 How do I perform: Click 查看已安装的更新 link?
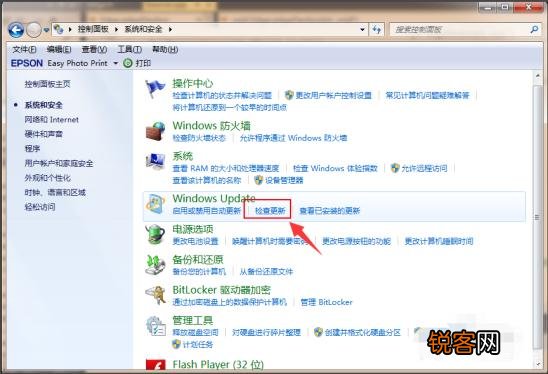330,211
